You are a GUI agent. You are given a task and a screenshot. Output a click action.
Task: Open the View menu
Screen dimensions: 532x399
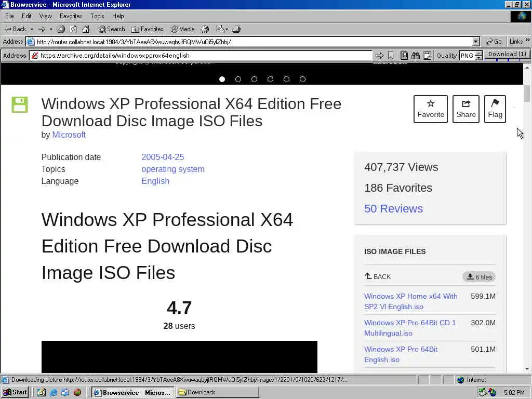(x=46, y=16)
